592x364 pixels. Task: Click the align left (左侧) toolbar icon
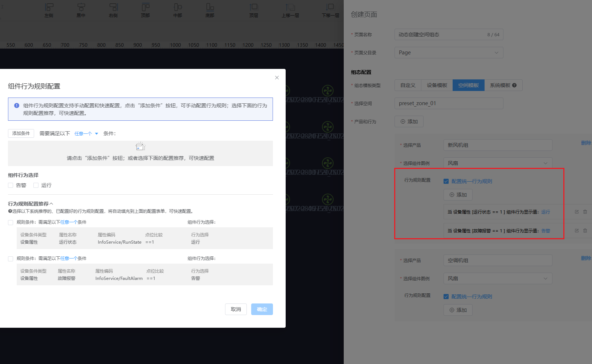[49, 7]
